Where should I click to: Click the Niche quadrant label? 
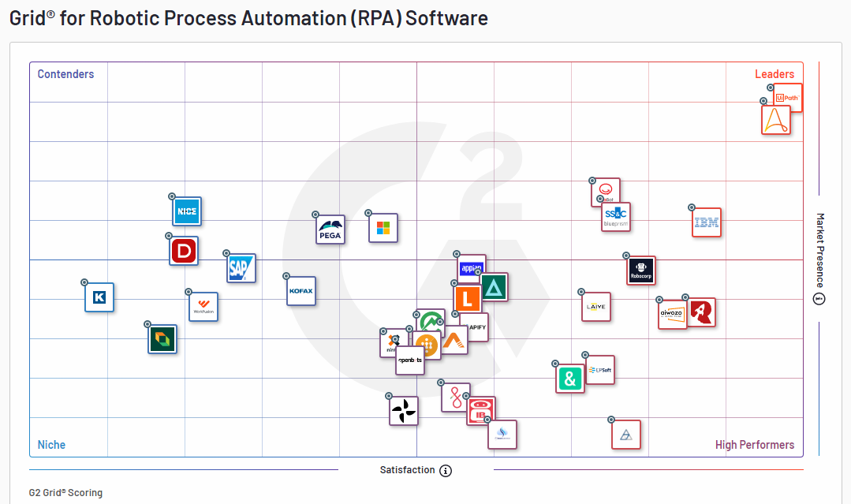(51, 445)
